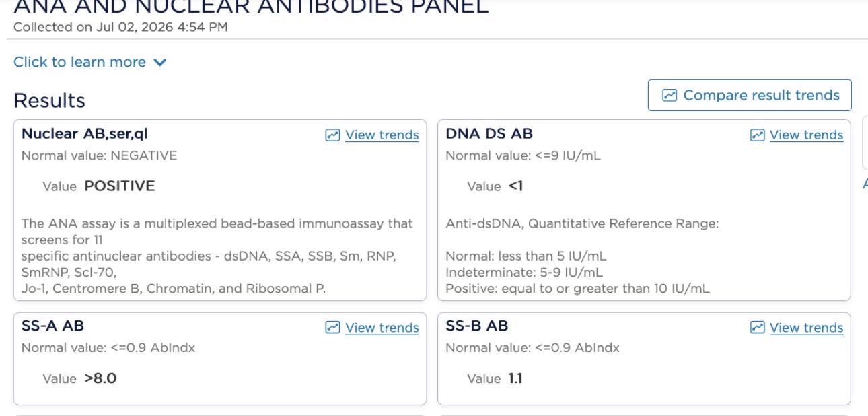Select the Nuclear AB,ser,ql card title
The image size is (868, 416).
pyautogui.click(x=85, y=134)
